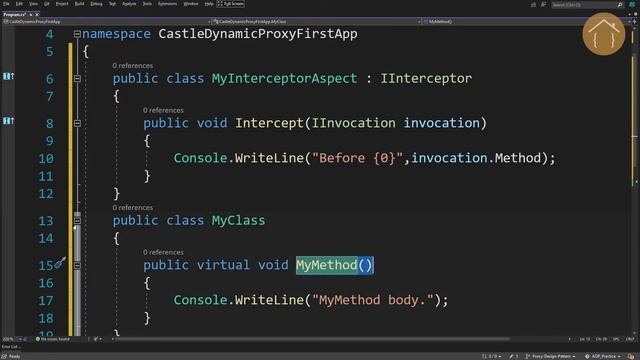This screenshot has width=640, height=360.
Task: Click the 'No issues found' indicator
Action: click(x=52, y=339)
